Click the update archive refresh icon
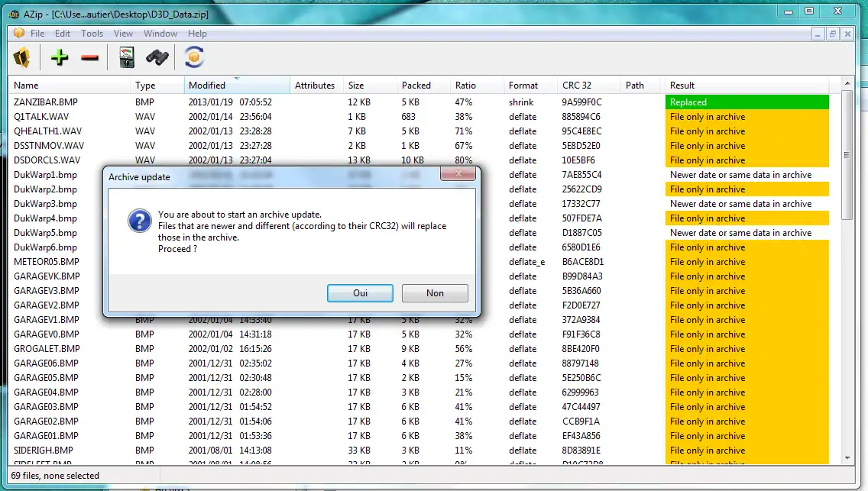Image resolution: width=868 pixels, height=491 pixels. coord(195,57)
